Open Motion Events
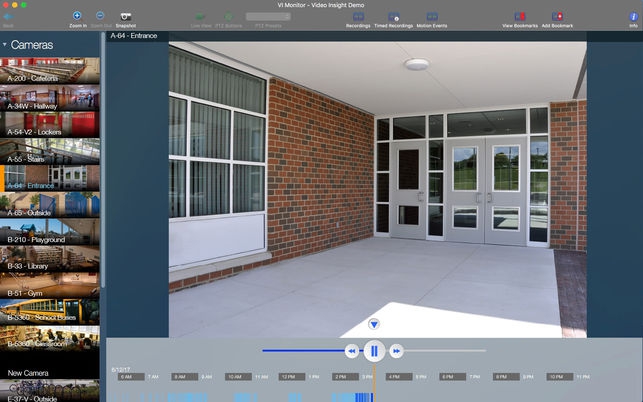This screenshot has width=643, height=402. coord(432,16)
